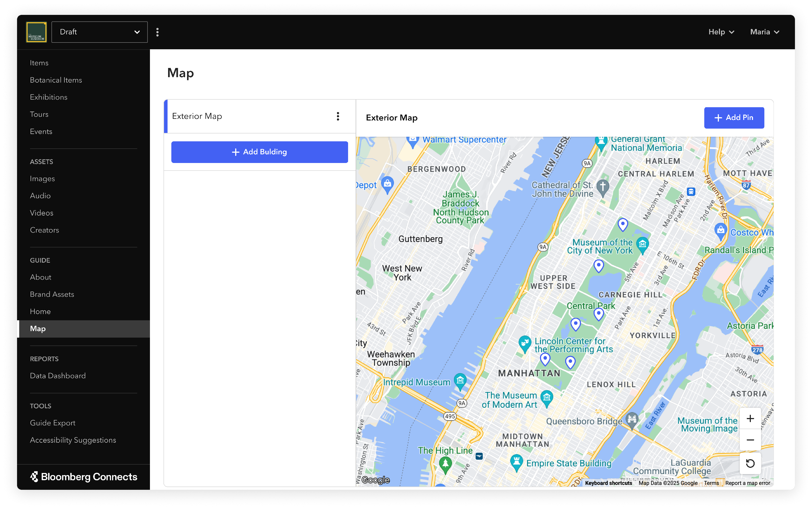Click the Queensboro Bridge marker
The height and width of the screenshot is (509, 812).
coord(632,420)
